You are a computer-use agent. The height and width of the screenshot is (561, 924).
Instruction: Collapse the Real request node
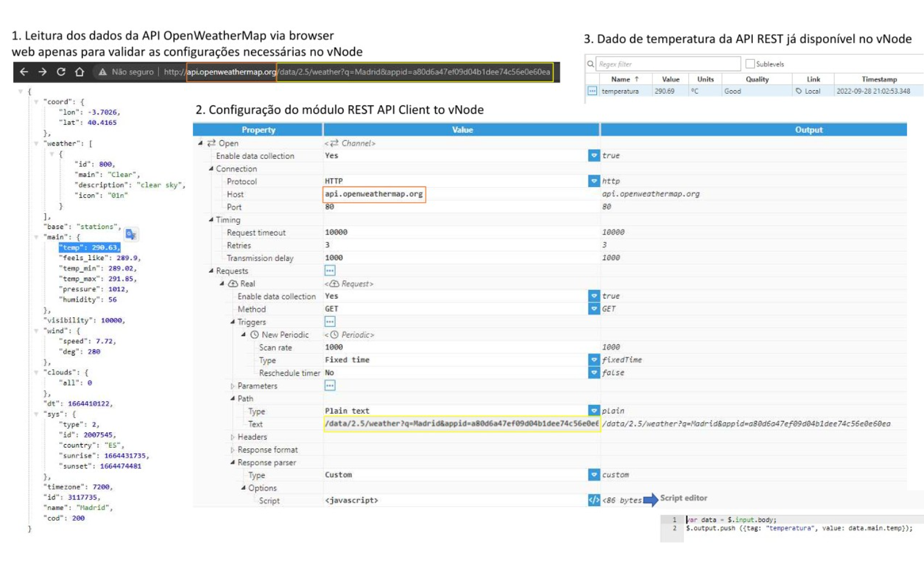coord(222,284)
